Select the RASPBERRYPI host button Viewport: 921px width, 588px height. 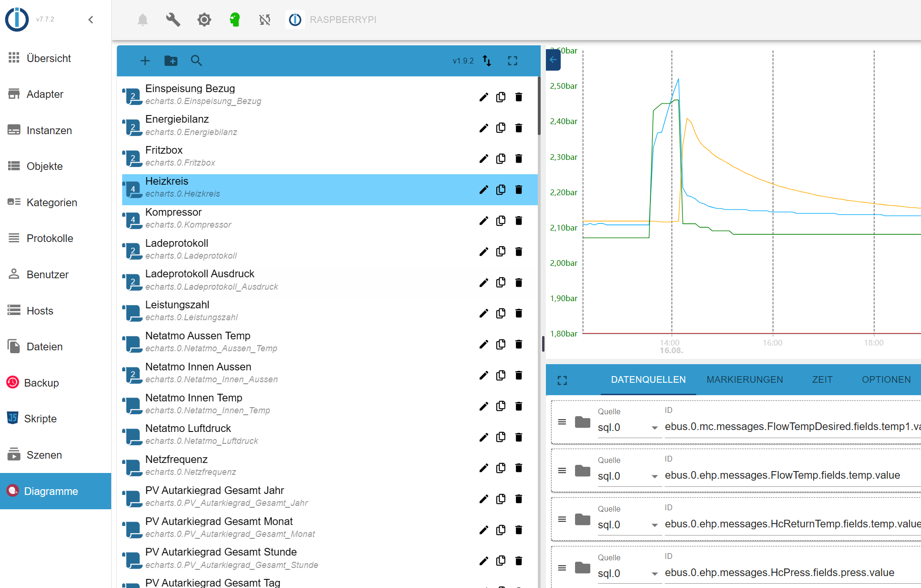point(332,20)
